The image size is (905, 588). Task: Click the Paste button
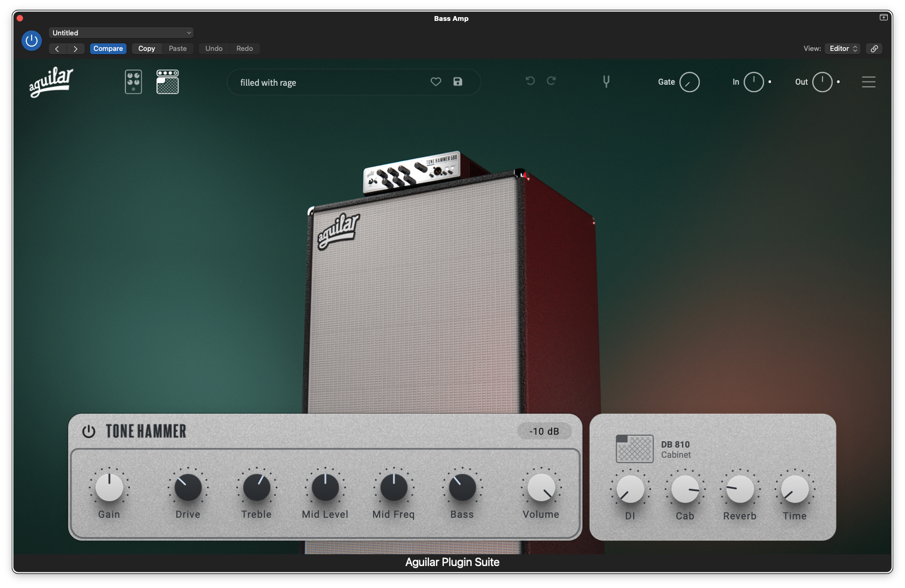coord(177,49)
